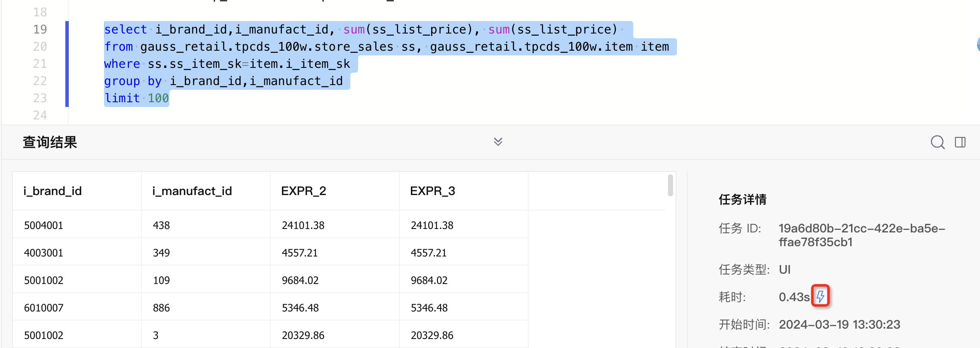Select the i_manufact_id column header
This screenshot has width=980, height=348.
tap(192, 191)
